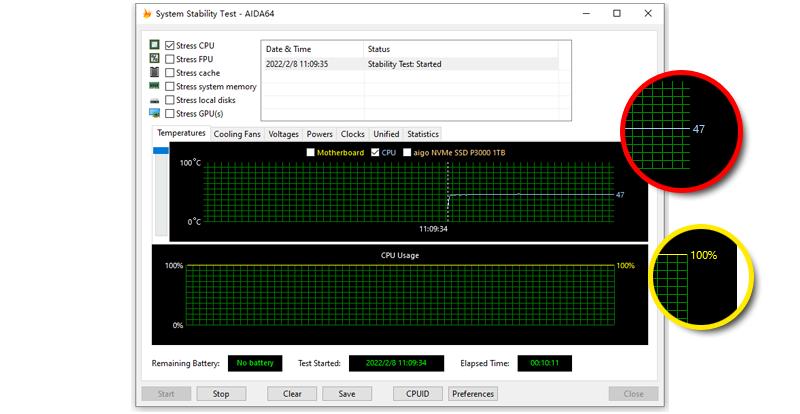800x414 pixels.
Task: Click the FPU icon beside Stress FPU
Action: pyautogui.click(x=155, y=59)
